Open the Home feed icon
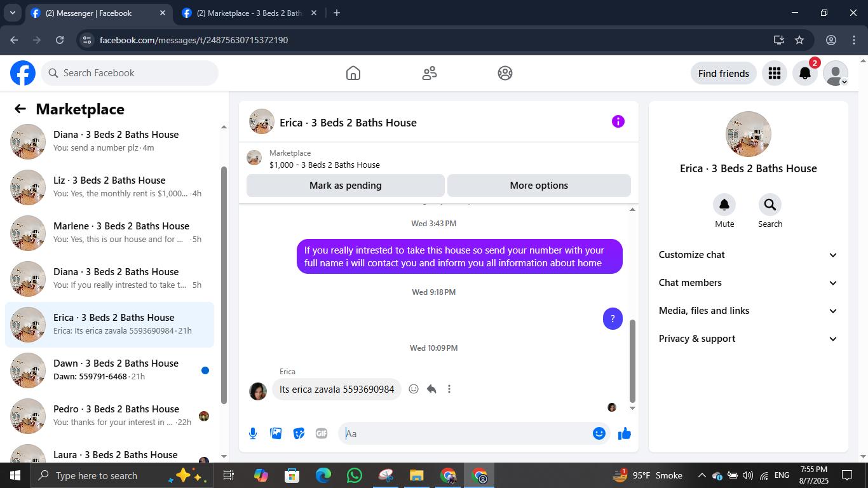The height and width of the screenshot is (488, 868). click(x=353, y=73)
